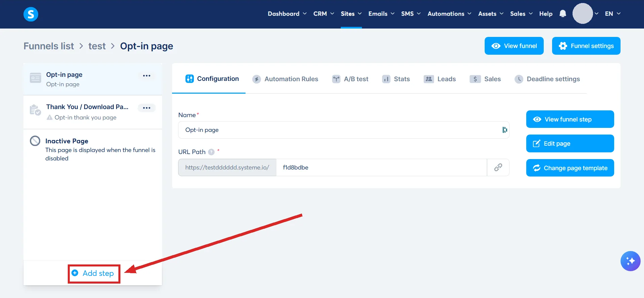The width and height of the screenshot is (644, 298).
Task: Expand the CRM dropdown menu
Action: coord(324,14)
